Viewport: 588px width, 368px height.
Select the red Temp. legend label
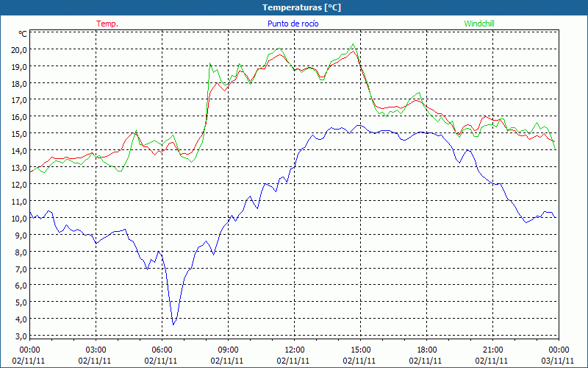(107, 24)
